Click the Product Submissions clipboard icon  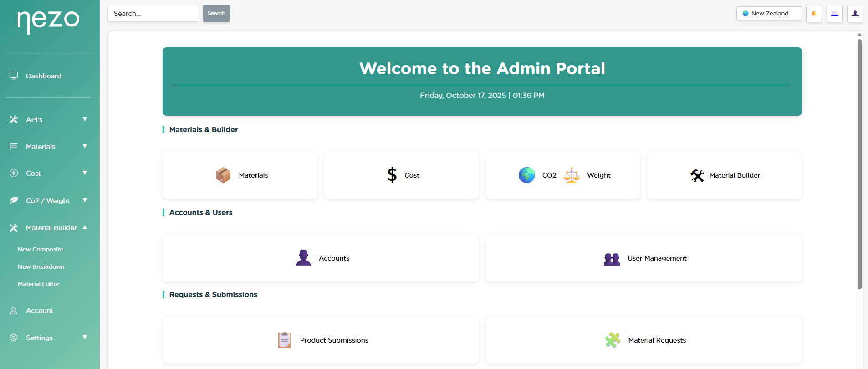coord(285,340)
